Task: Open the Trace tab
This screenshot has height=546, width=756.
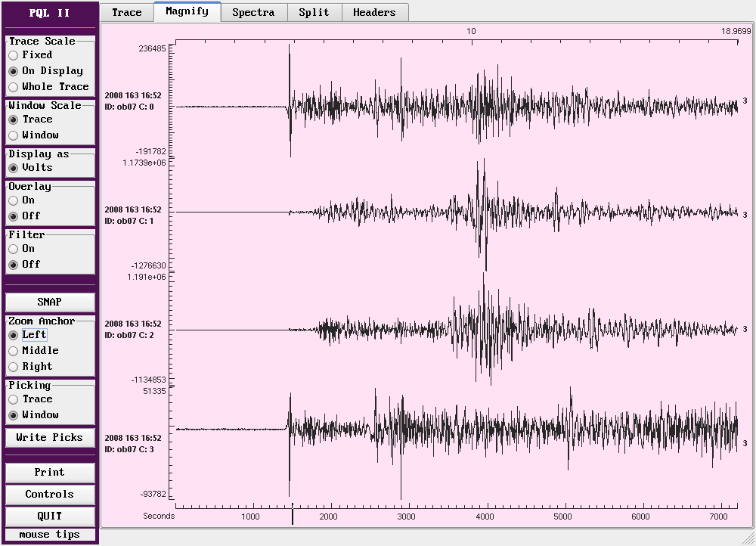Action: (x=126, y=12)
